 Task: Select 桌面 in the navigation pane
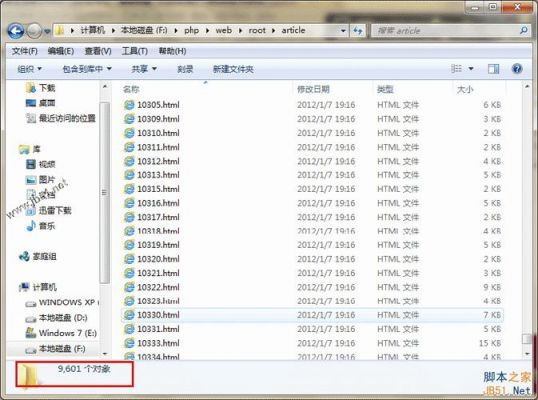(x=47, y=103)
